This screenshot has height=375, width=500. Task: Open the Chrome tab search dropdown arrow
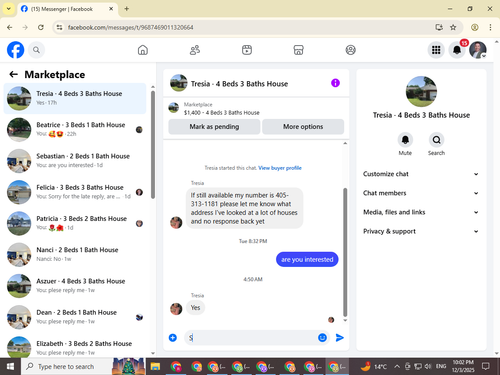9,9
